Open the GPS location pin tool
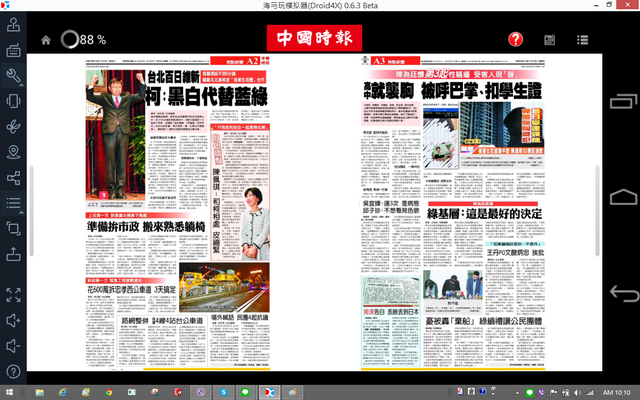Image resolution: width=640 pixels, height=400 pixels. pos(13,152)
